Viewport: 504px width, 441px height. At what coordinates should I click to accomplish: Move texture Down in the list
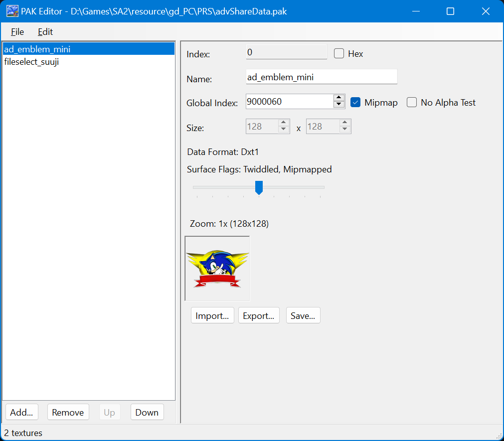(x=147, y=412)
